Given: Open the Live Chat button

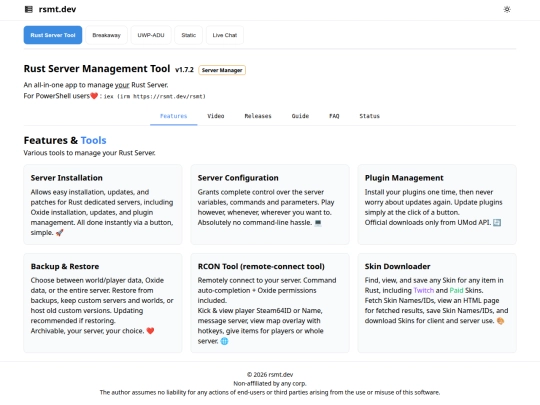Looking at the screenshot, I should pyautogui.click(x=225, y=35).
